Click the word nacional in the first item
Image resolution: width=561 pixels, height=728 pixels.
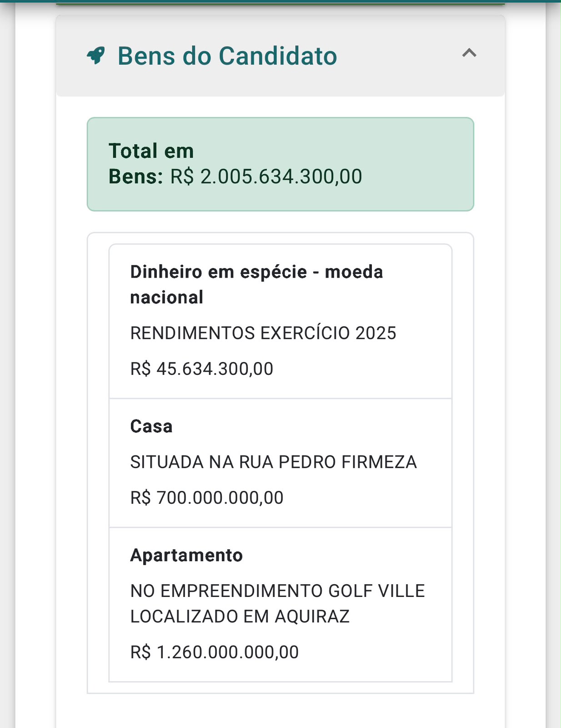(166, 297)
